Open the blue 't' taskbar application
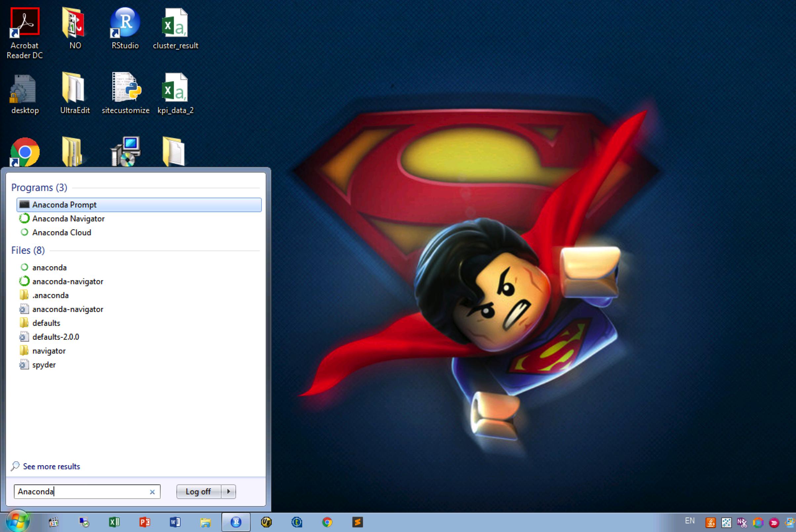Image resolution: width=796 pixels, height=532 pixels. [x=297, y=522]
